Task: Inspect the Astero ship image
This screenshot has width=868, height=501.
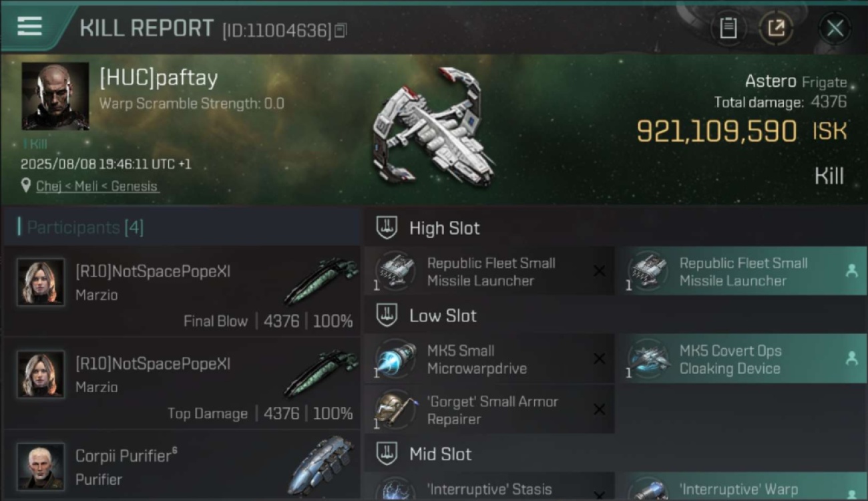Action: point(435,127)
